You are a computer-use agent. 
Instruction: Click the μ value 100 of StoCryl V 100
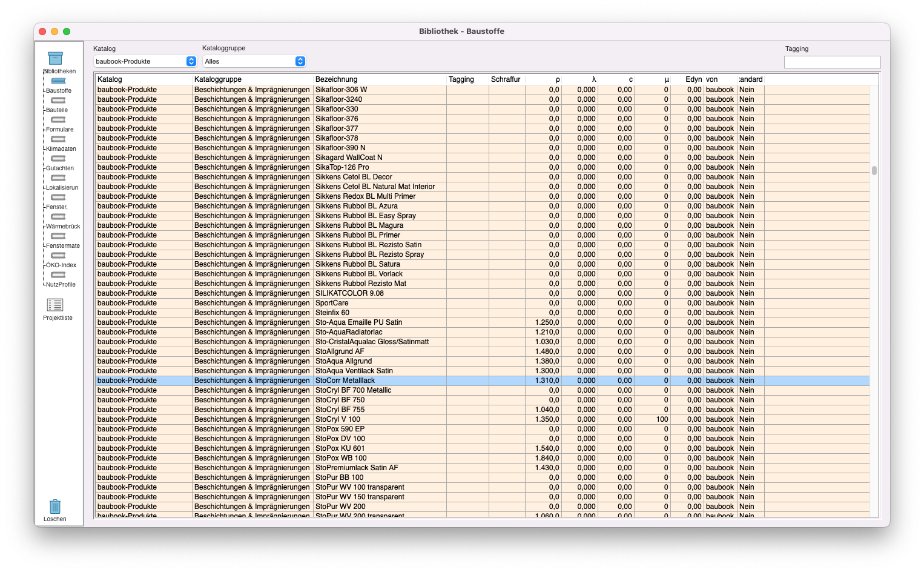(662, 419)
